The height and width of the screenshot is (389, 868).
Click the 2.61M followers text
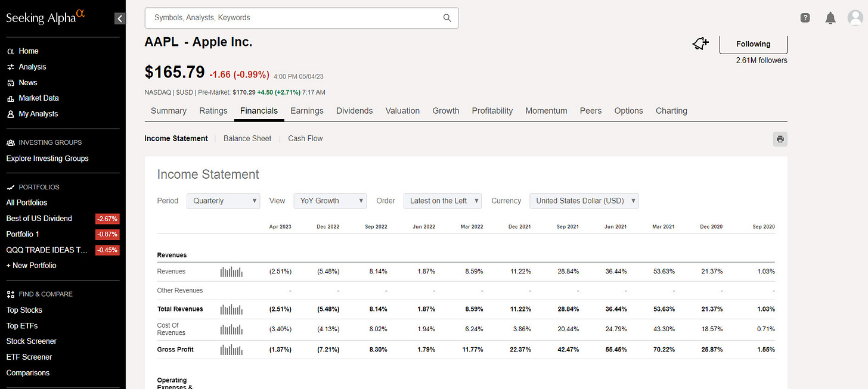click(x=762, y=61)
